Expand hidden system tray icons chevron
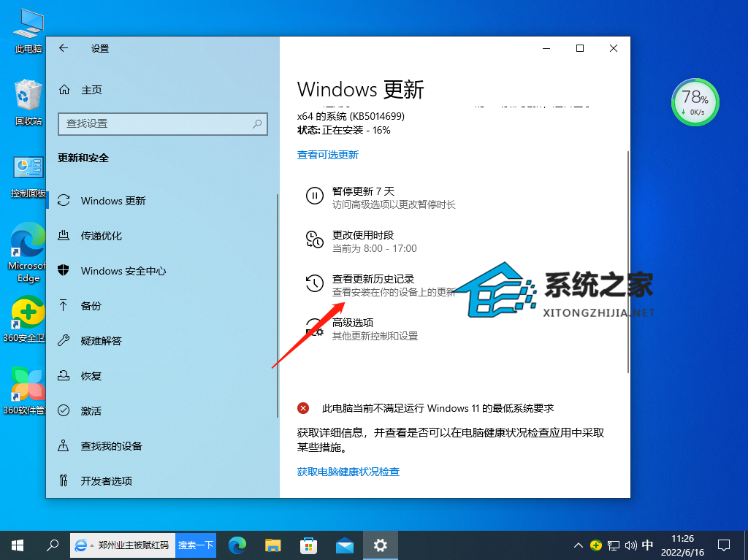The width and height of the screenshot is (748, 560). coord(578,545)
